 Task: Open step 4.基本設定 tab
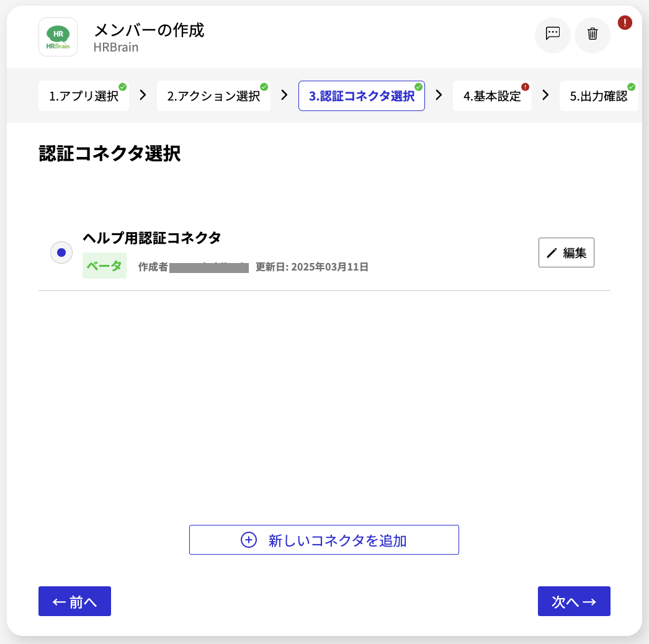pyautogui.click(x=492, y=96)
